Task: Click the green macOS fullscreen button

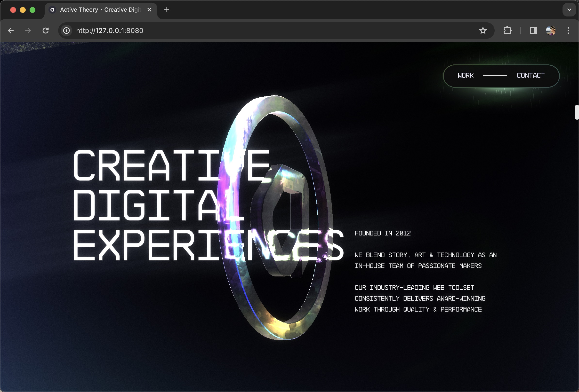Action: (32, 10)
